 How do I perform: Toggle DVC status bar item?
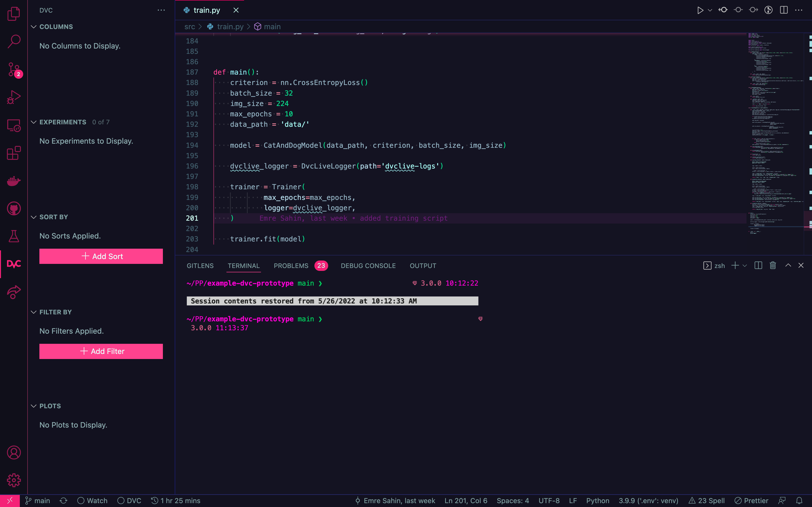tap(130, 501)
